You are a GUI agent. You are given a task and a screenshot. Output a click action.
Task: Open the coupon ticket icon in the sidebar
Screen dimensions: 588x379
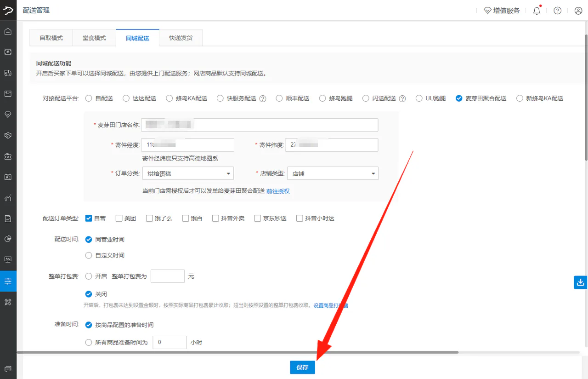click(x=8, y=156)
